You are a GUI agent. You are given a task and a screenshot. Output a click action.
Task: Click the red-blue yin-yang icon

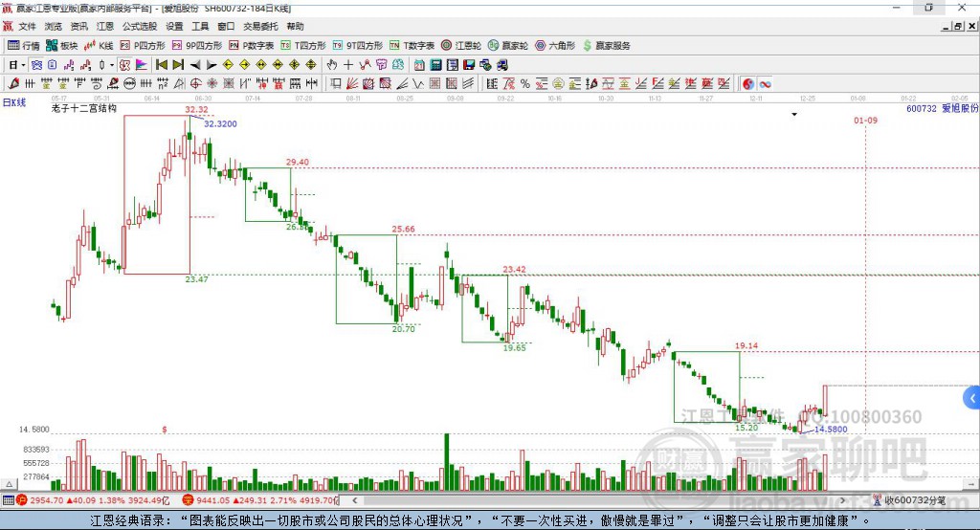(748, 84)
